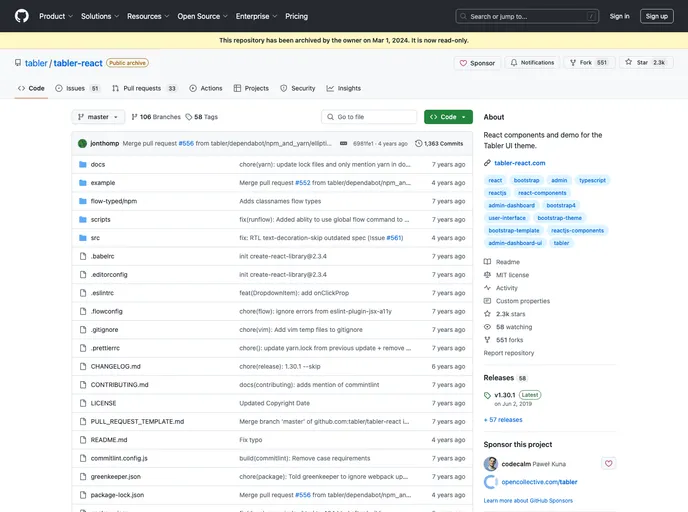Click the typescript topic tag

coord(592,180)
